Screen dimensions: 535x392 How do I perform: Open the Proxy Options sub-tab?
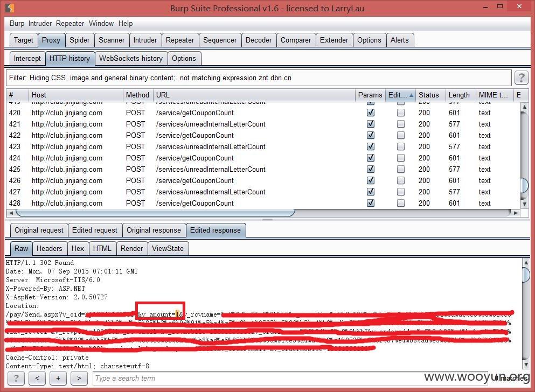(184, 59)
